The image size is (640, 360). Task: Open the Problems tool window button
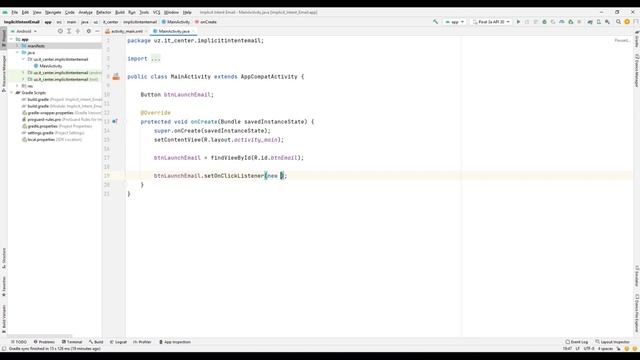coord(44,342)
